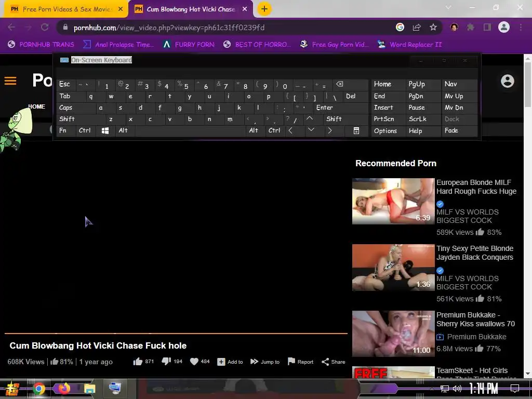The image size is (532, 399).
Task: Switch to the browser tab left of the active tab
Action: (66, 9)
